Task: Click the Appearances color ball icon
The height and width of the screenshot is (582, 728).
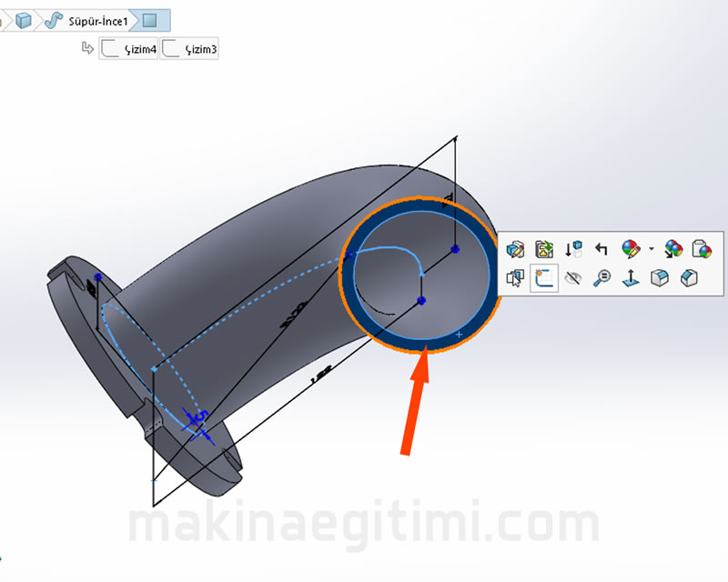Action: coord(631,249)
